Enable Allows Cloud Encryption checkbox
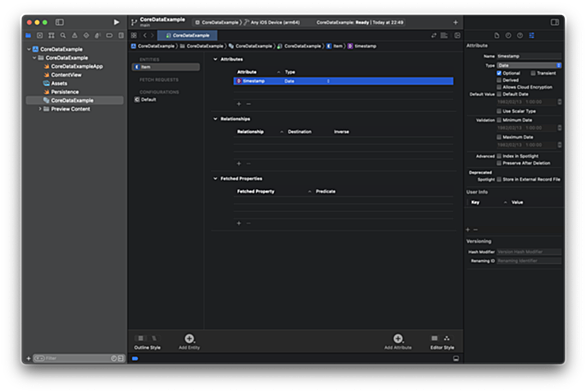Image resolution: width=586 pixels, height=392 pixels. coord(499,87)
